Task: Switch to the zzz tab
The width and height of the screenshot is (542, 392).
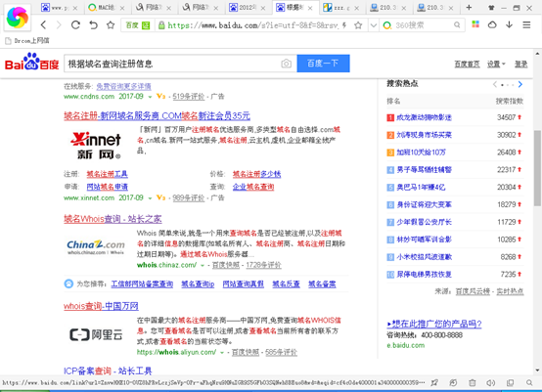Action: (341, 7)
